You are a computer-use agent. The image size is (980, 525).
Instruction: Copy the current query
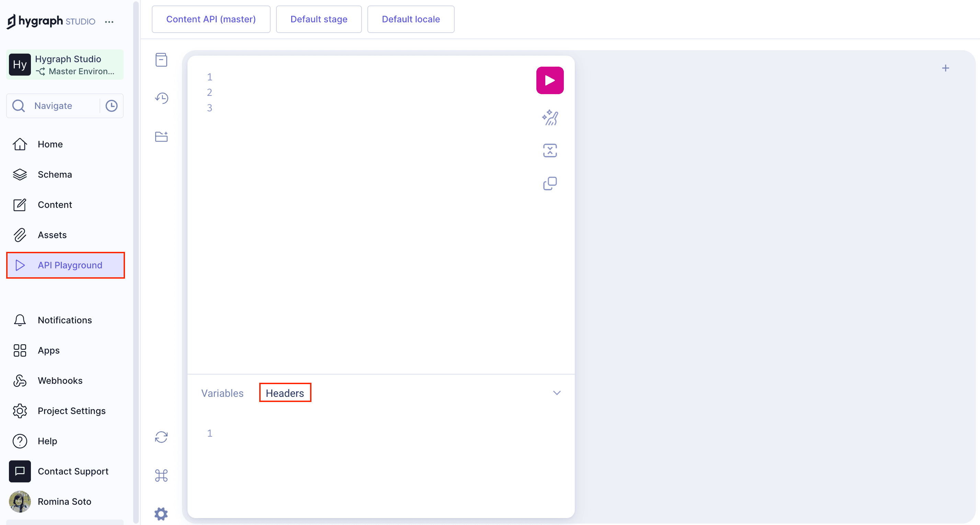(550, 183)
